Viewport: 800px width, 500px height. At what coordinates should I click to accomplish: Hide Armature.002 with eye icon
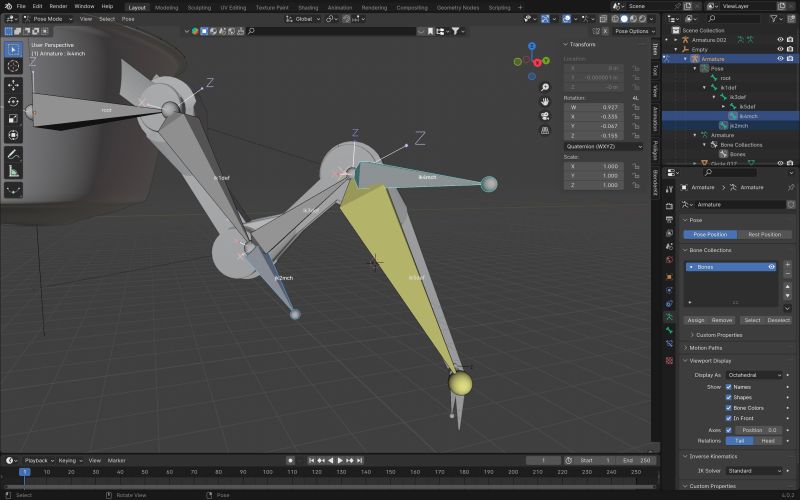click(780, 40)
